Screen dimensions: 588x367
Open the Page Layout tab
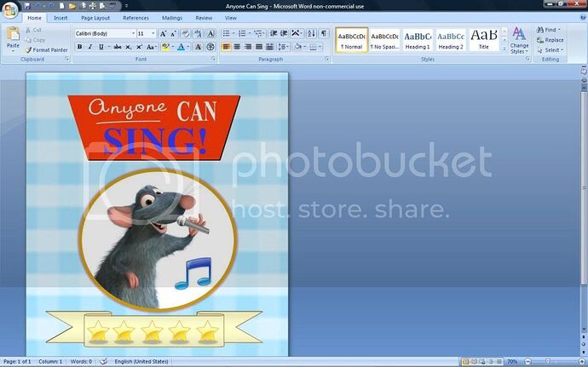pos(95,17)
